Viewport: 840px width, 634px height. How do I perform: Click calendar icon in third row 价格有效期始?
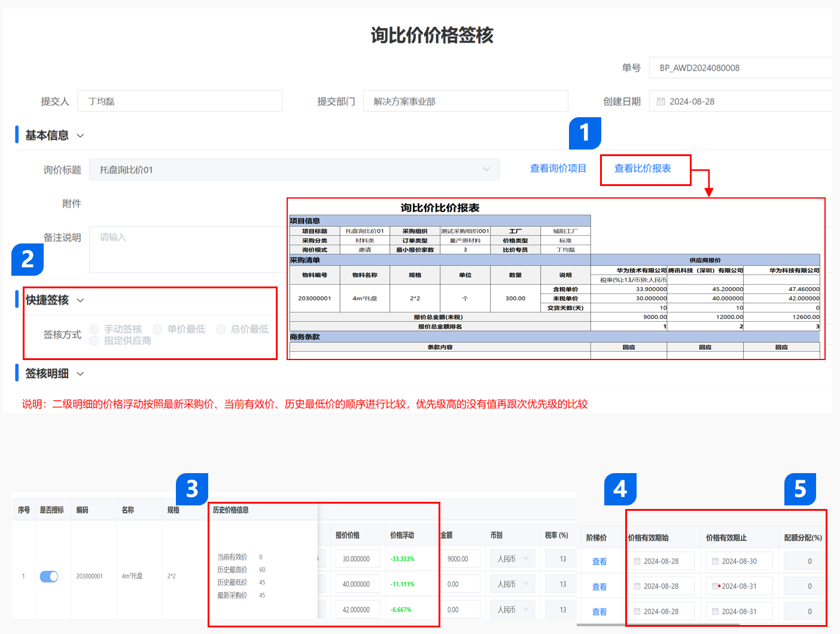pyautogui.click(x=637, y=611)
